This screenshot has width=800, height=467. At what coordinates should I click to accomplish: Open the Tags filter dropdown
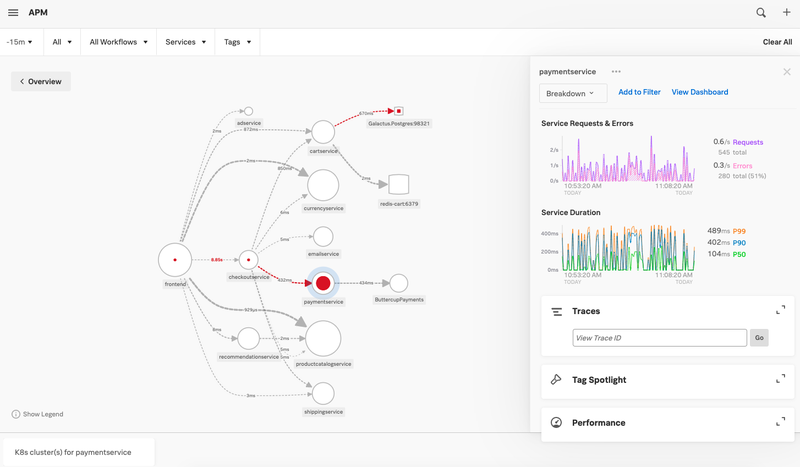point(237,42)
